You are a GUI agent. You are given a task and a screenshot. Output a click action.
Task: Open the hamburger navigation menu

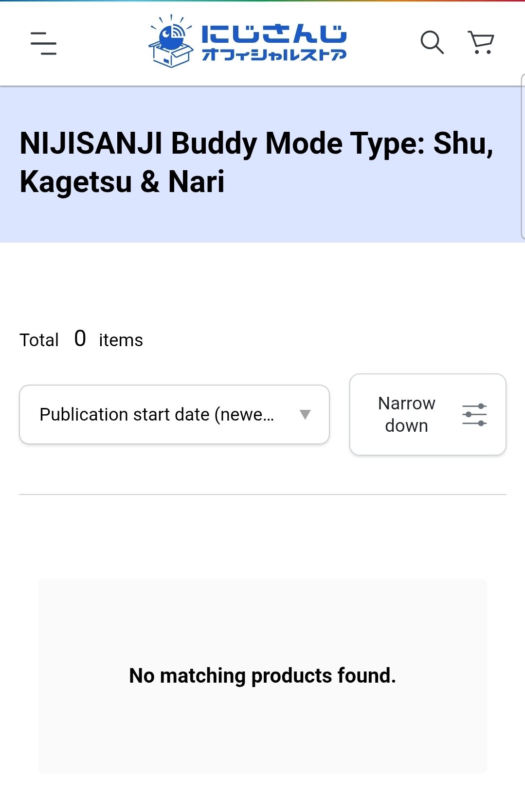pyautogui.click(x=43, y=43)
